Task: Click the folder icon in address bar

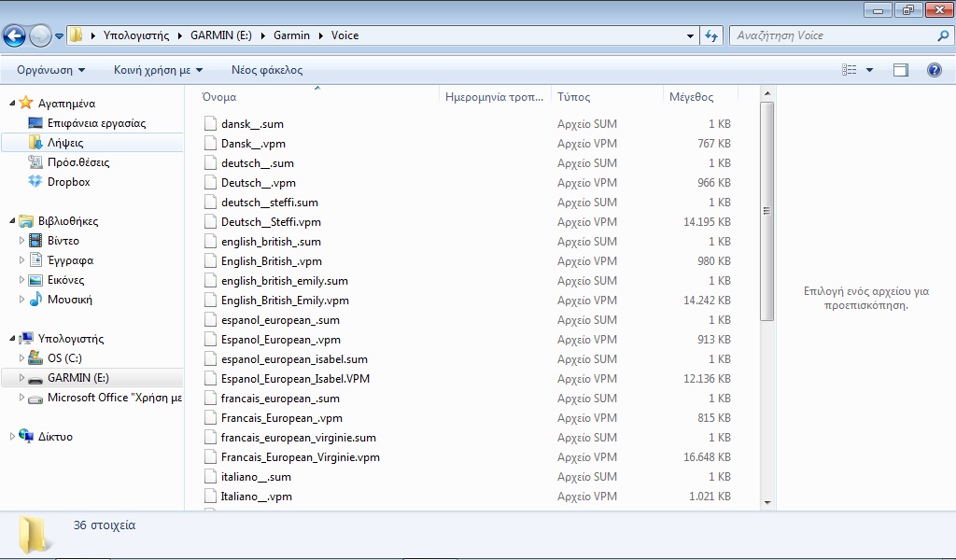Action: (x=76, y=35)
